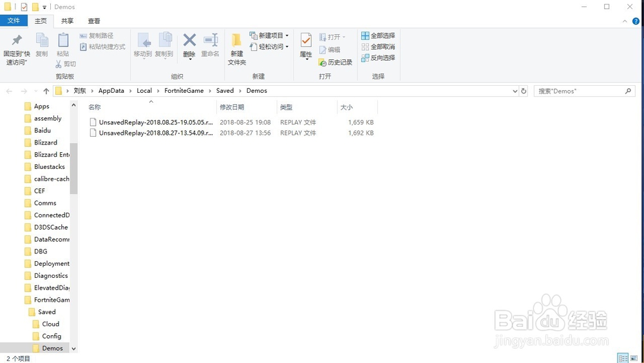Click Quick Access properties checkmark icon

click(24, 7)
